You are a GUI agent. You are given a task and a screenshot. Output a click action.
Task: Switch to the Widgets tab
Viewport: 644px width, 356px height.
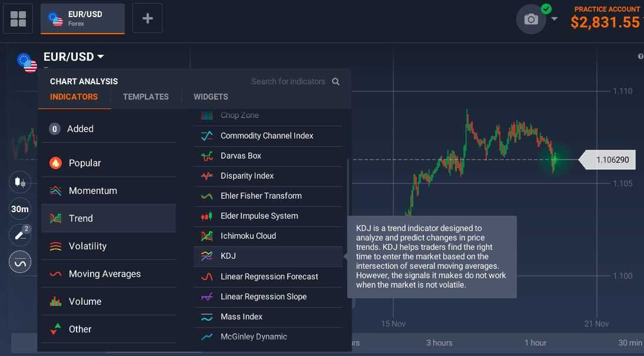tap(211, 97)
